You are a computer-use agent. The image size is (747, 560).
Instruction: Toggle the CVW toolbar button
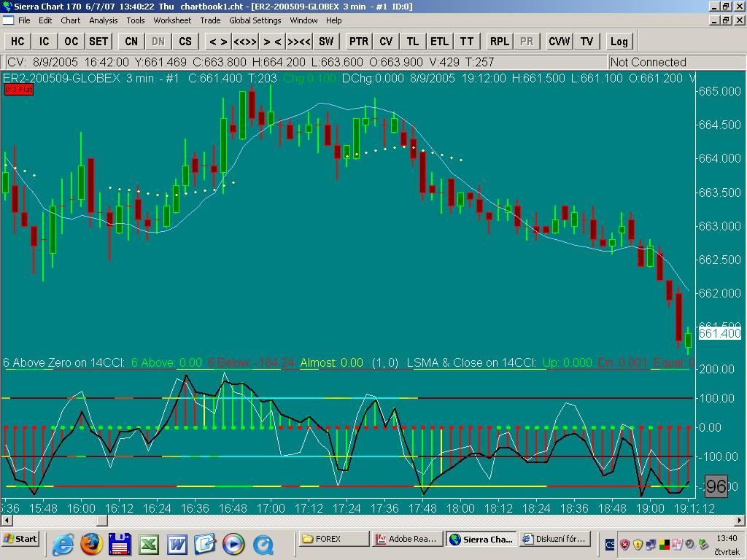tap(560, 42)
